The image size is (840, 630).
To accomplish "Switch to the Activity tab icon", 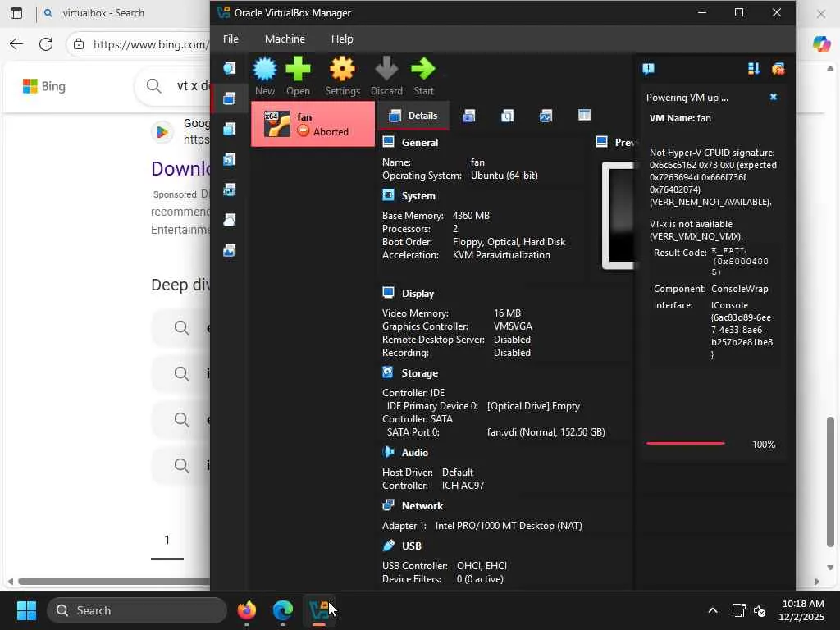I will pos(546,116).
